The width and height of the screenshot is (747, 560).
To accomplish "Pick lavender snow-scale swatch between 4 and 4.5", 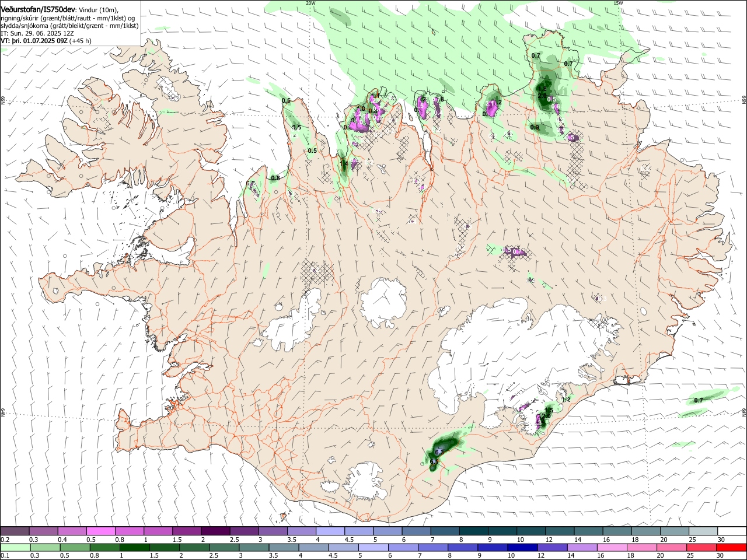I will tap(330, 531).
